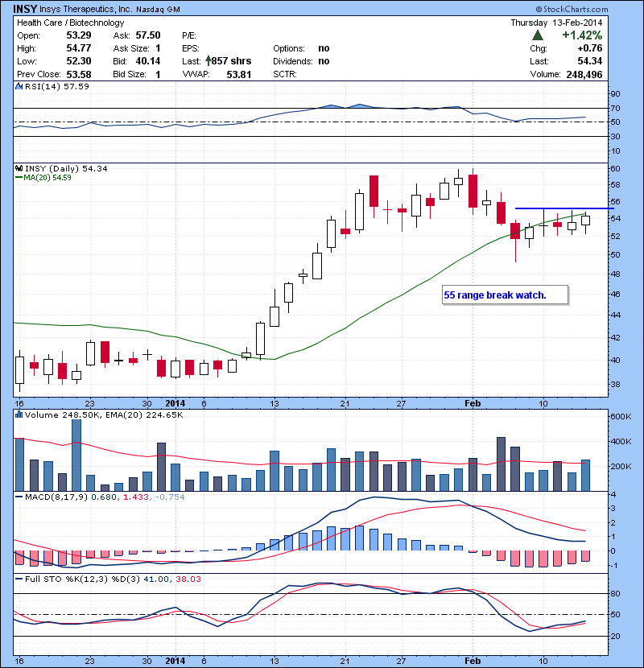Click the Bid value 40.14
The image size is (644, 668).
pos(148,61)
